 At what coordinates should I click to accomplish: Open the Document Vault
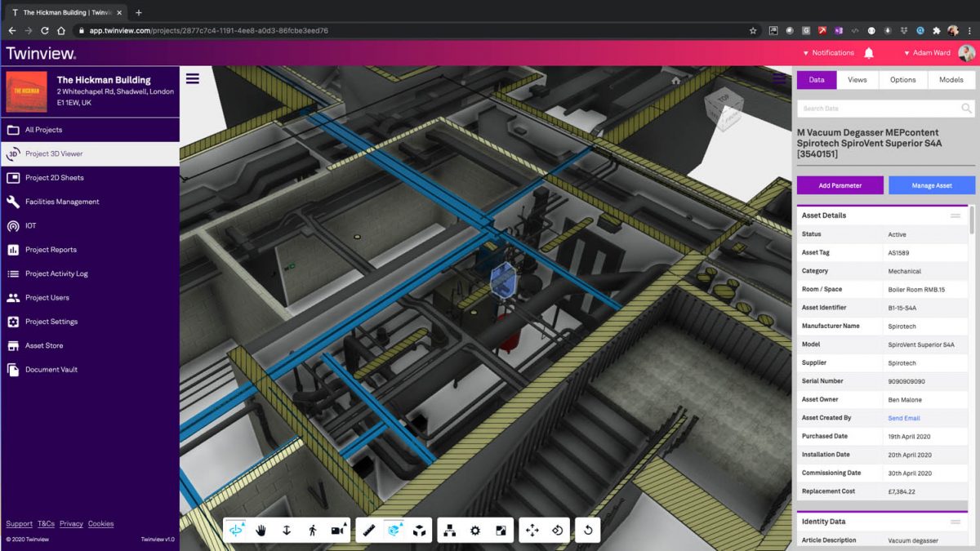point(90,370)
